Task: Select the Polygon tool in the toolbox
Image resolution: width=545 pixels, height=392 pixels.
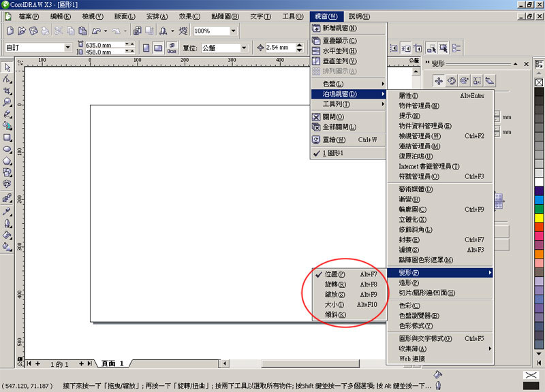Action: (7, 161)
